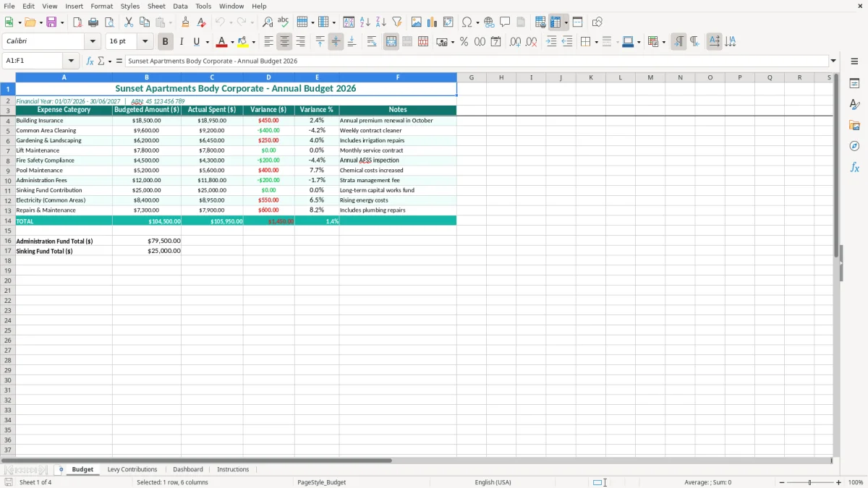
Task: Expand the conditional formatting dropdown arrow
Action: (663, 42)
